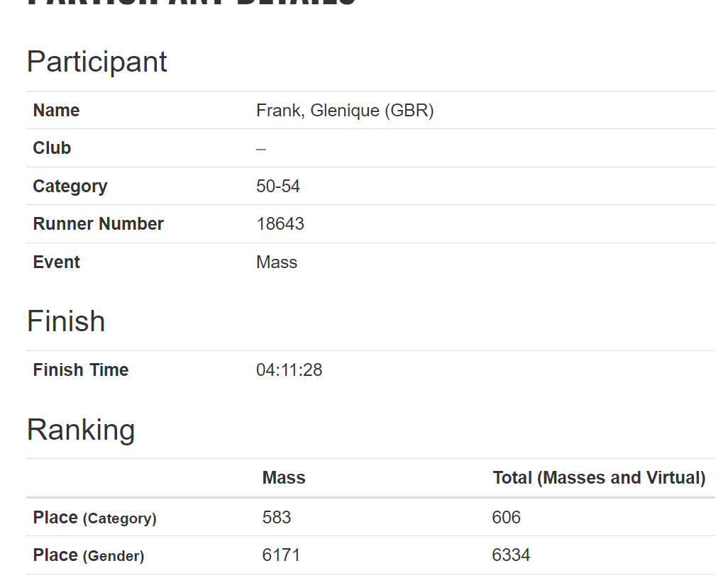Viewport: 728px width, 578px height.
Task: Select the 50-54 category value
Action: point(278,187)
